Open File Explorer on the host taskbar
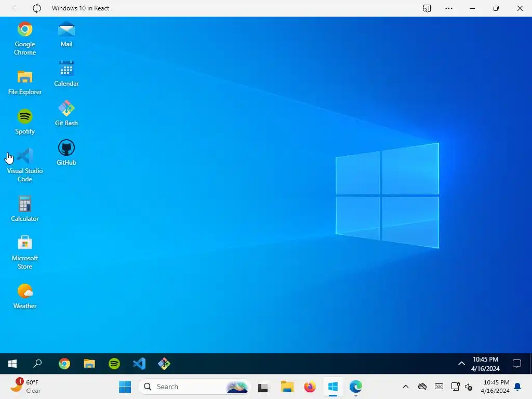This screenshot has width=532, height=399. pyautogui.click(x=287, y=387)
